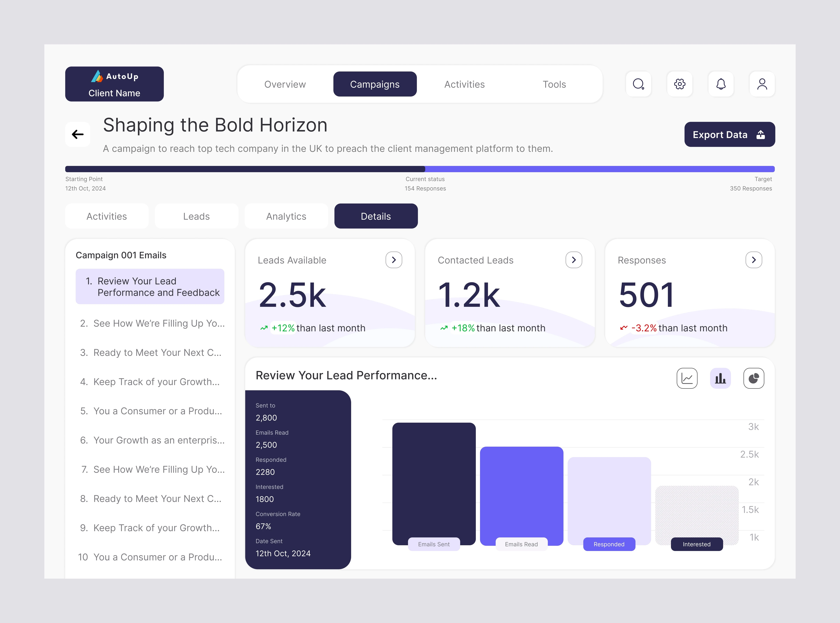This screenshot has height=623, width=840.
Task: Click the back arrow button
Action: pos(78,134)
